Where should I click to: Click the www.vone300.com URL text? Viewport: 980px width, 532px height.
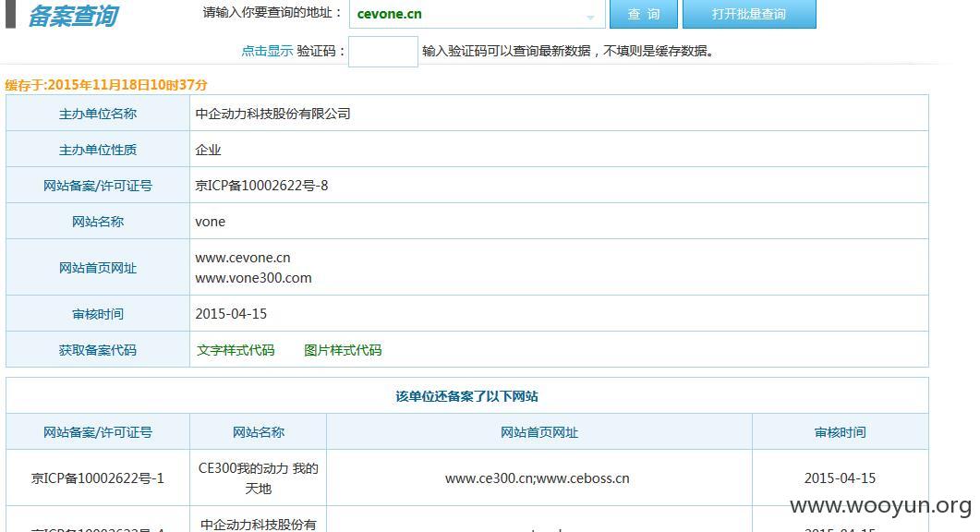tap(253, 278)
